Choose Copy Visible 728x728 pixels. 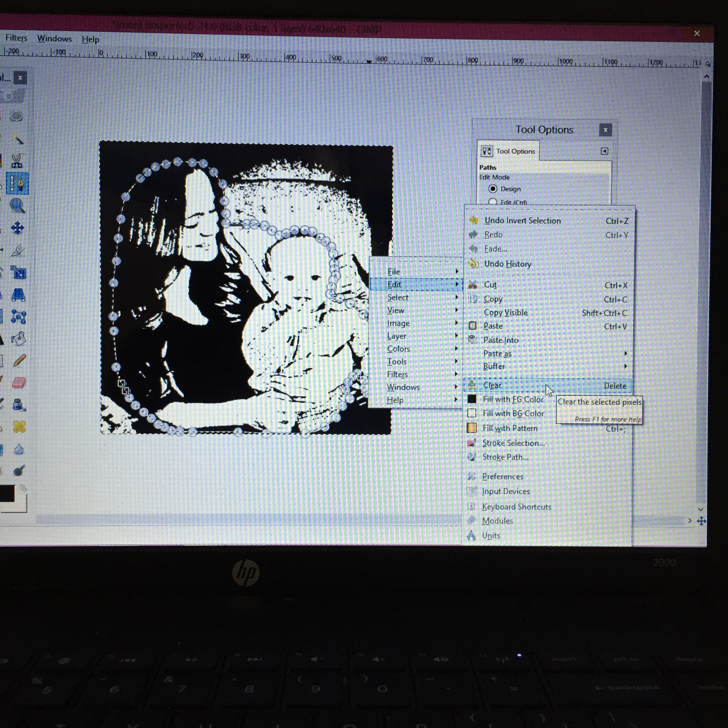(549, 312)
